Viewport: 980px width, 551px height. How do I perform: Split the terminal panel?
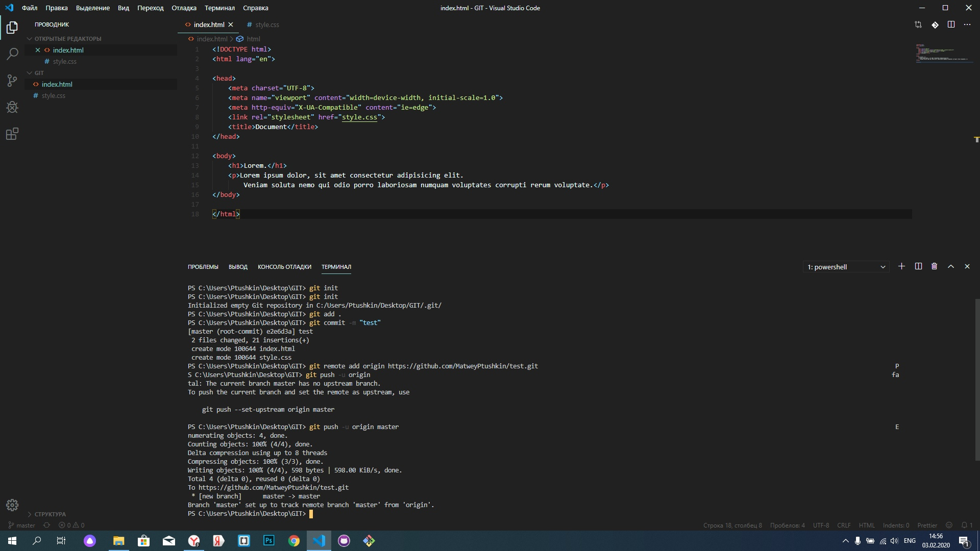coord(918,266)
